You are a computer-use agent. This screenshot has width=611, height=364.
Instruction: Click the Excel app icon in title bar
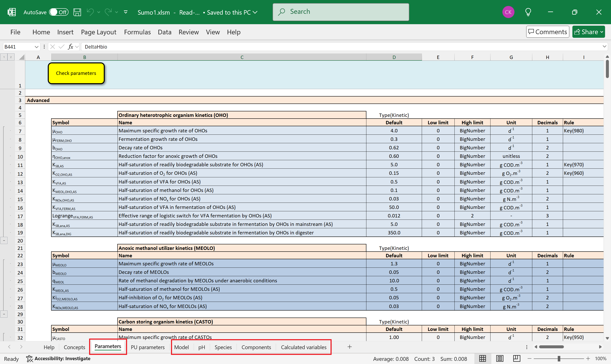(x=11, y=12)
